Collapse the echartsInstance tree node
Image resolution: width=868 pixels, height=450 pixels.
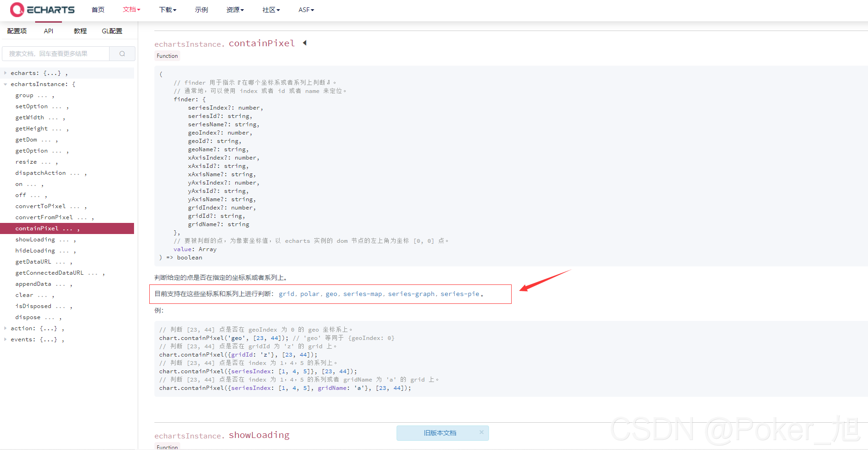pos(6,84)
